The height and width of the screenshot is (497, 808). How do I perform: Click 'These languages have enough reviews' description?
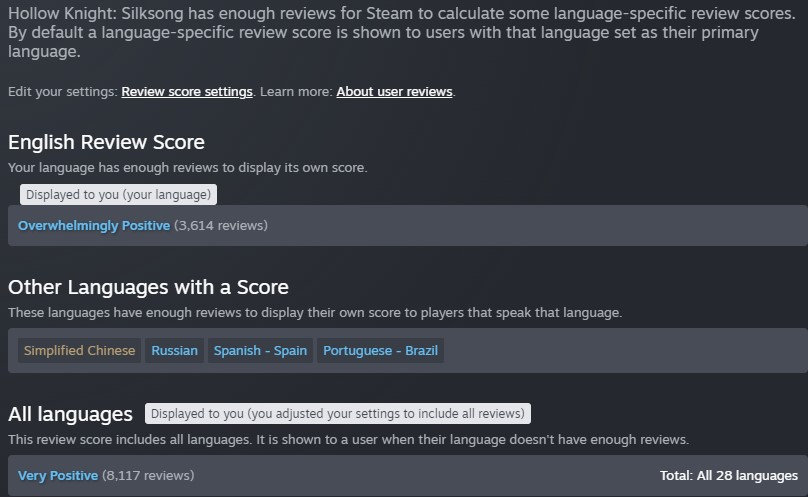(x=314, y=313)
